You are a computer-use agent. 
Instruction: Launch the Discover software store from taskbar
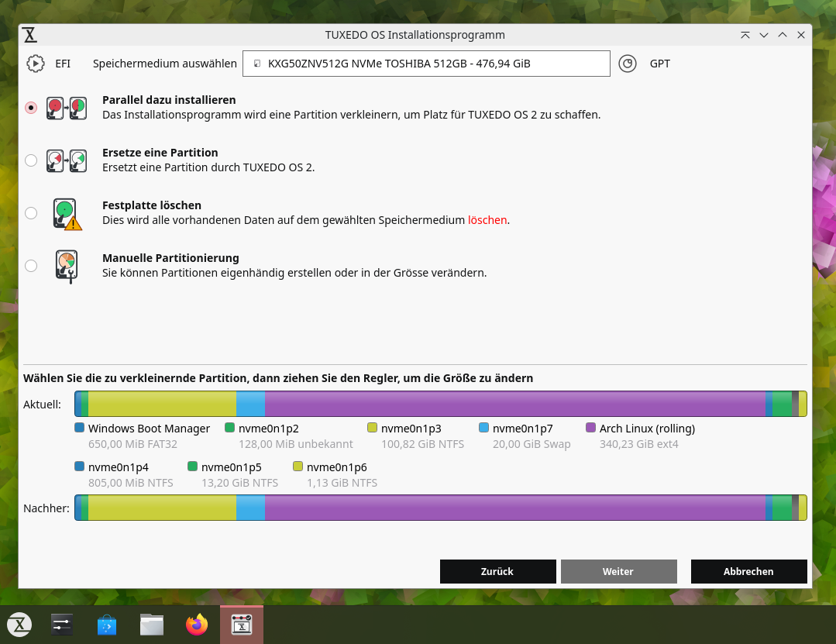(107, 625)
